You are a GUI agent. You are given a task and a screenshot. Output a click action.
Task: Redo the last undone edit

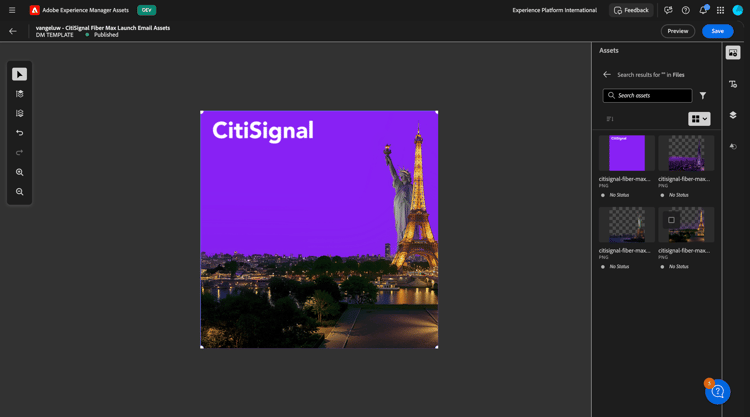coord(20,153)
